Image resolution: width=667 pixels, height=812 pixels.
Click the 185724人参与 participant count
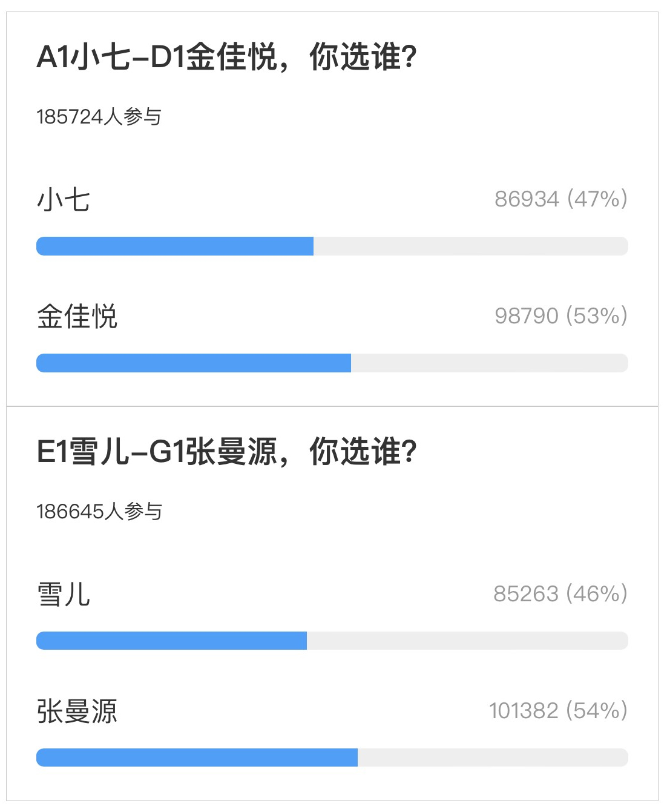[x=99, y=116]
